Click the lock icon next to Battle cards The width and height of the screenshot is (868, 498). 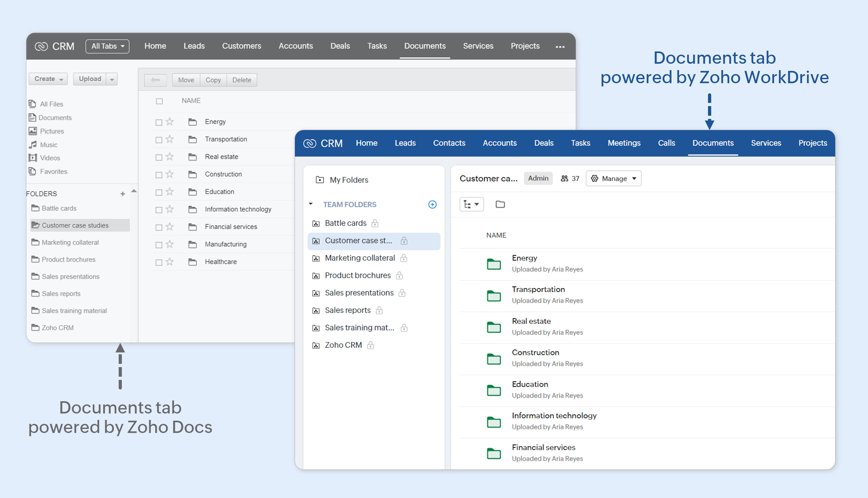tap(375, 223)
